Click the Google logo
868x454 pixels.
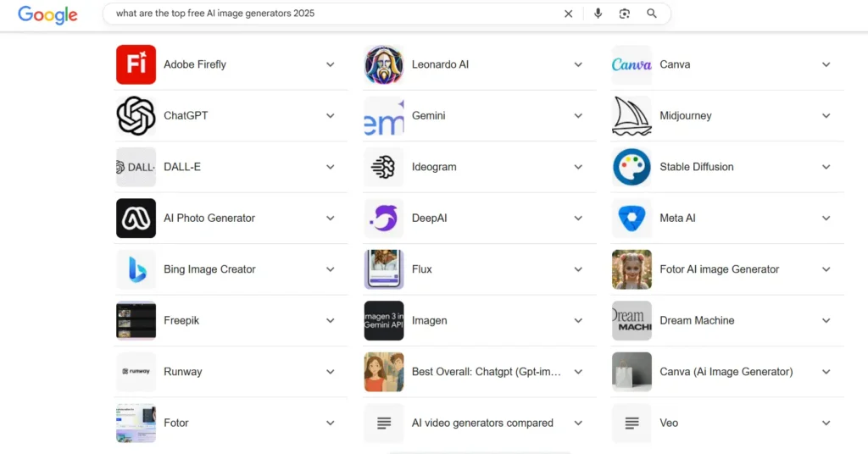click(47, 14)
